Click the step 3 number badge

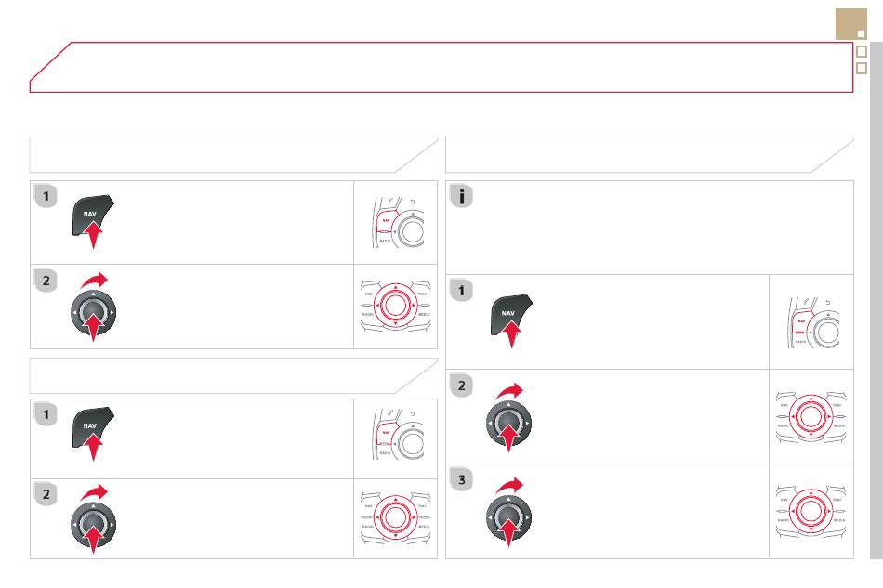[461, 480]
